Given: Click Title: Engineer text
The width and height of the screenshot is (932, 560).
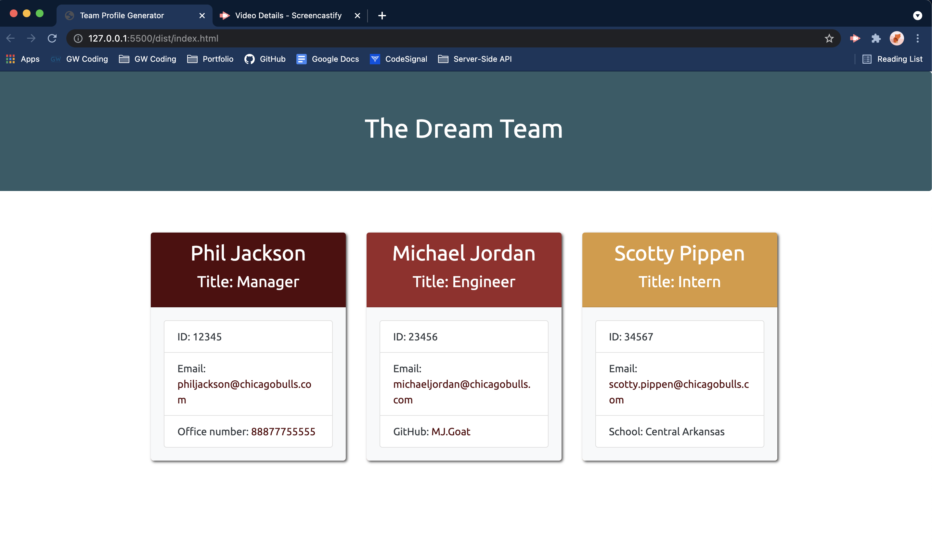Looking at the screenshot, I should pyautogui.click(x=464, y=282).
